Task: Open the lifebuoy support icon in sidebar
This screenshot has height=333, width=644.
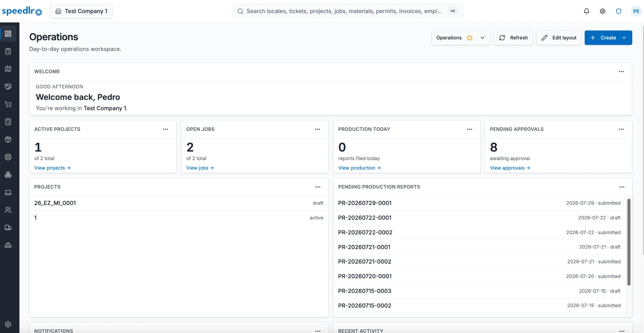Action: coord(8,157)
